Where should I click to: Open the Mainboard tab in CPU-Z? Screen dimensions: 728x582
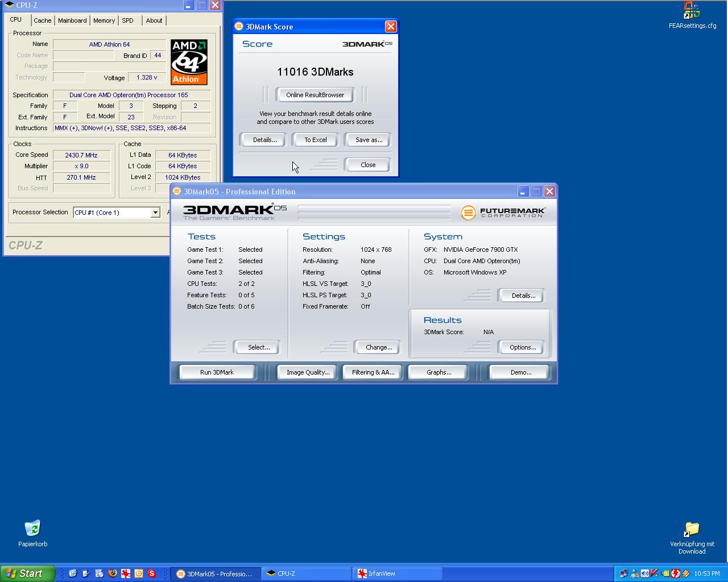[72, 20]
